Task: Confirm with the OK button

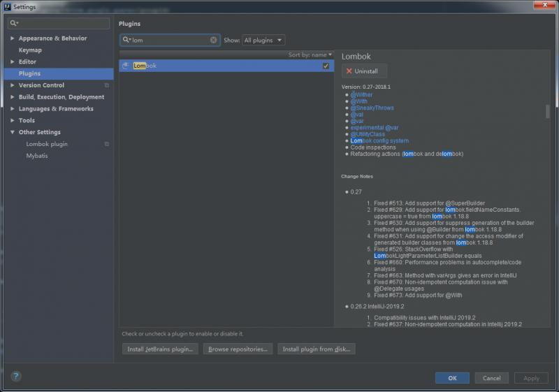Action: [x=452, y=378]
